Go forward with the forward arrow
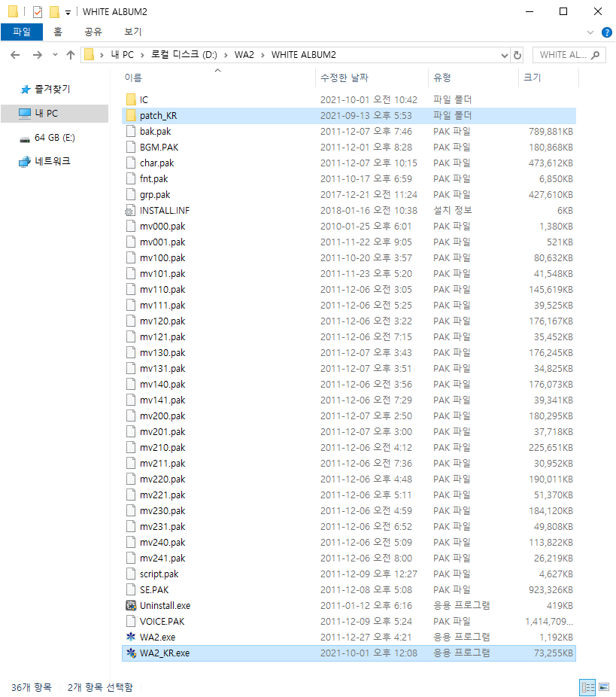Viewport: 616px width, 697px height. click(38, 55)
